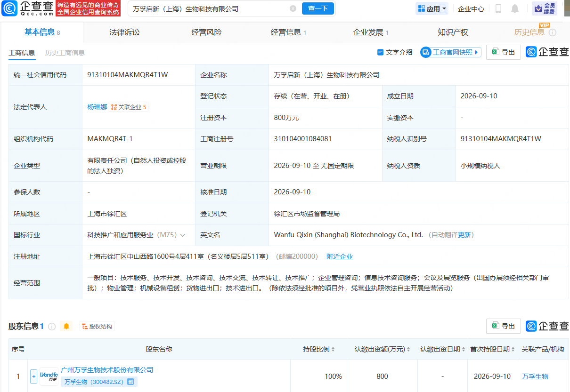Click the 100% shareholding value
This screenshot has height=392, width=570.
(x=333, y=376)
